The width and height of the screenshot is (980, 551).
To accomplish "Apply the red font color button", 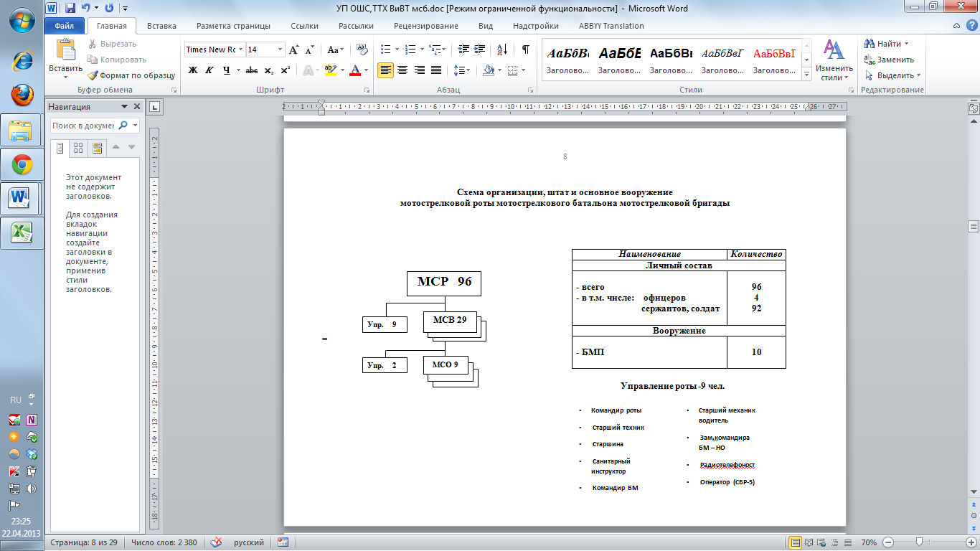I will pos(354,70).
